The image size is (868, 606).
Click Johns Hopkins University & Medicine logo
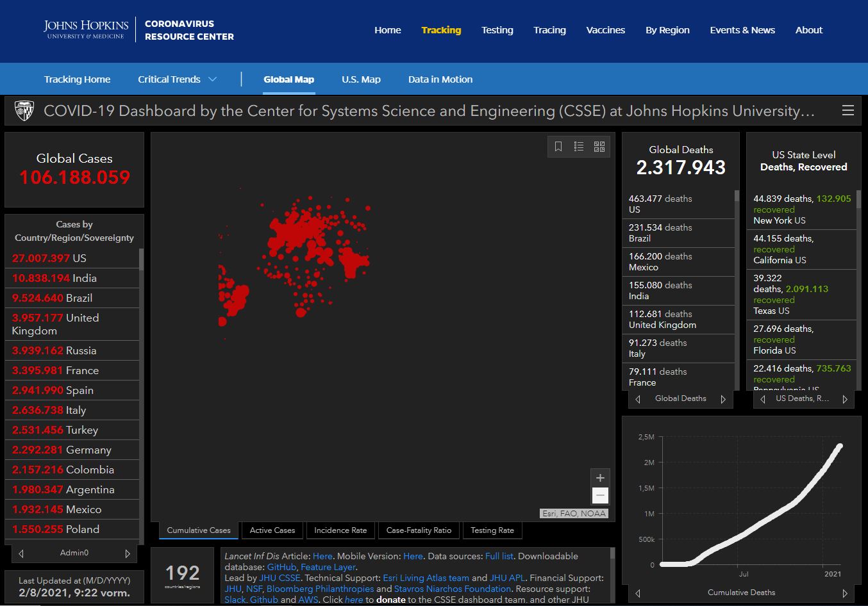tap(86, 29)
